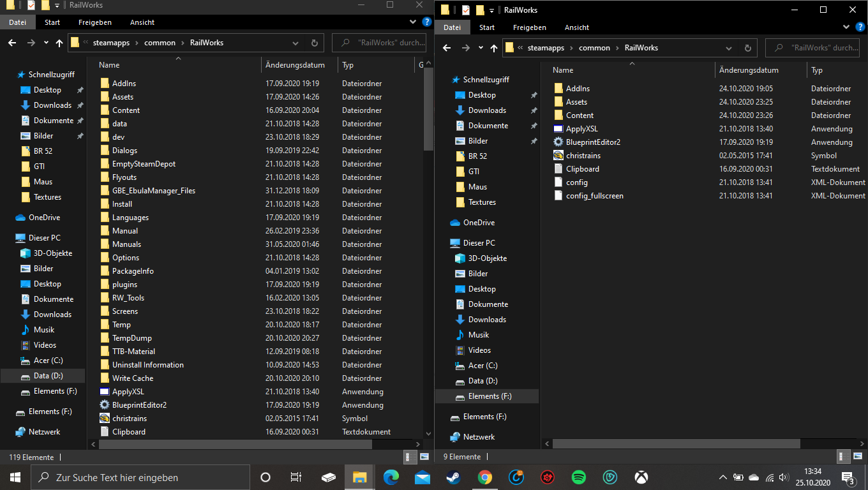Show hidden system tray icons
Screen dimensions: 868x490
click(722, 477)
